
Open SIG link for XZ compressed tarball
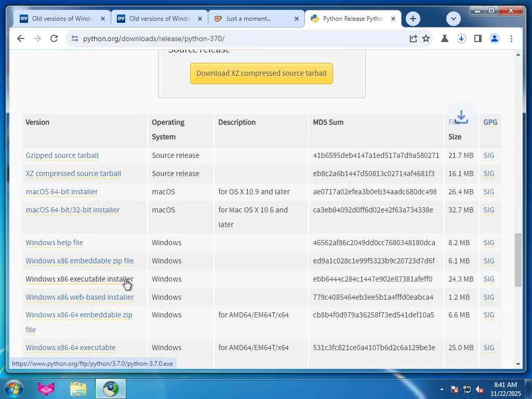488,174
